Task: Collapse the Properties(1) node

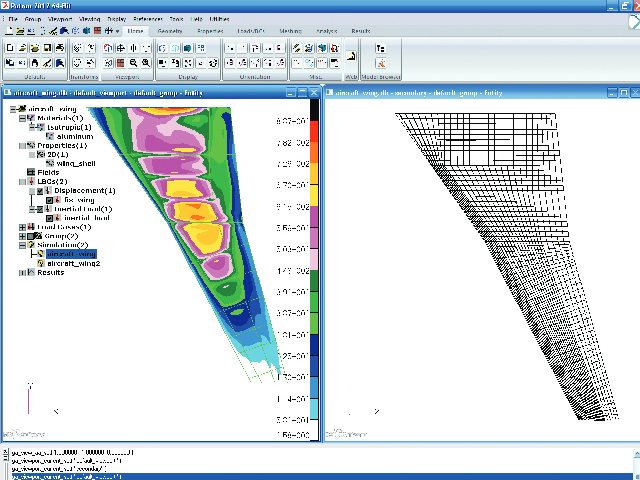Action: coord(22,146)
